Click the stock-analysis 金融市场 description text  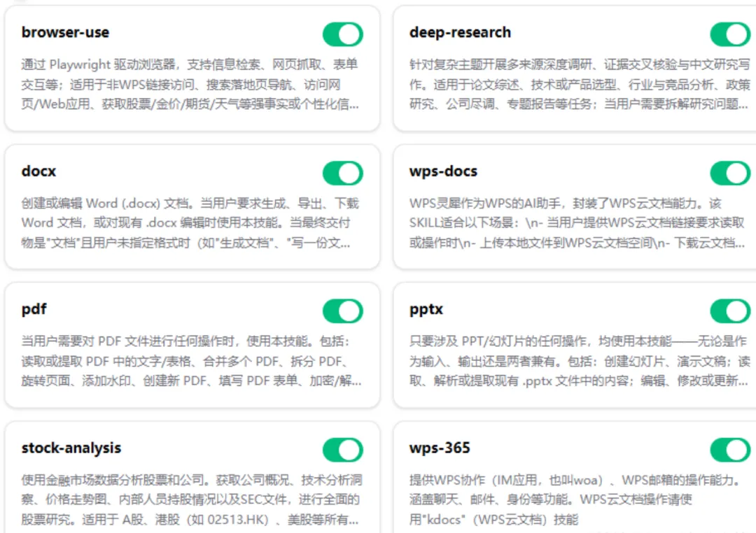191,499
